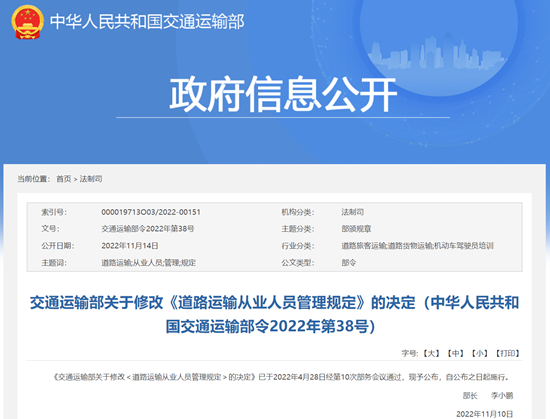Set font size to 【中】
550x419 pixels.
pos(455,353)
